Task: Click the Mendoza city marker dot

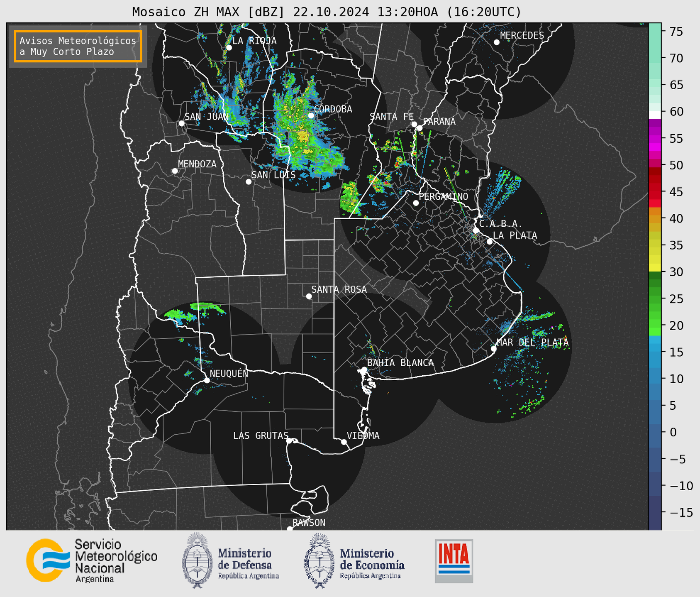Action: 175,171
